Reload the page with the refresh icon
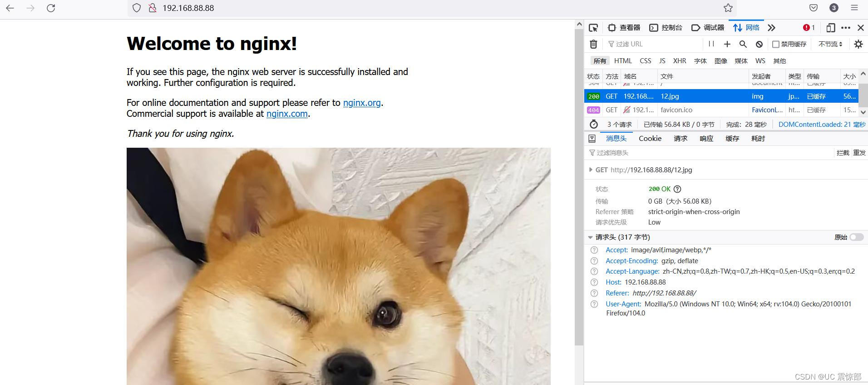This screenshot has height=385, width=868. (x=51, y=8)
